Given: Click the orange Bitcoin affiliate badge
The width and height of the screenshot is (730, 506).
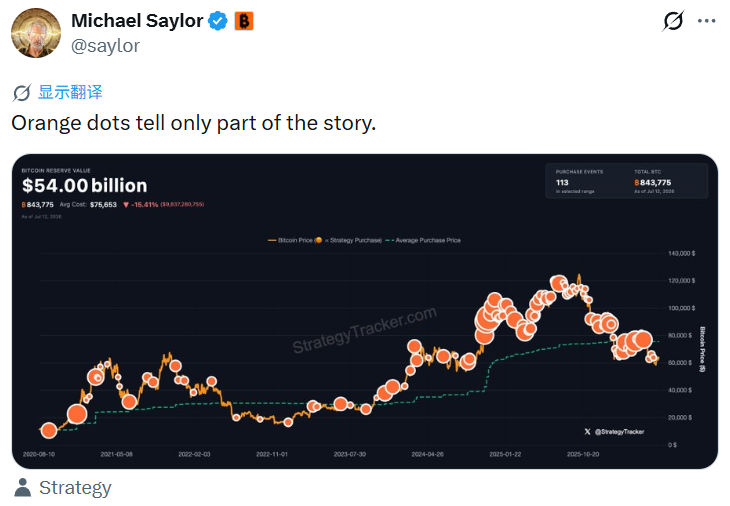Looking at the screenshot, I should pyautogui.click(x=243, y=21).
